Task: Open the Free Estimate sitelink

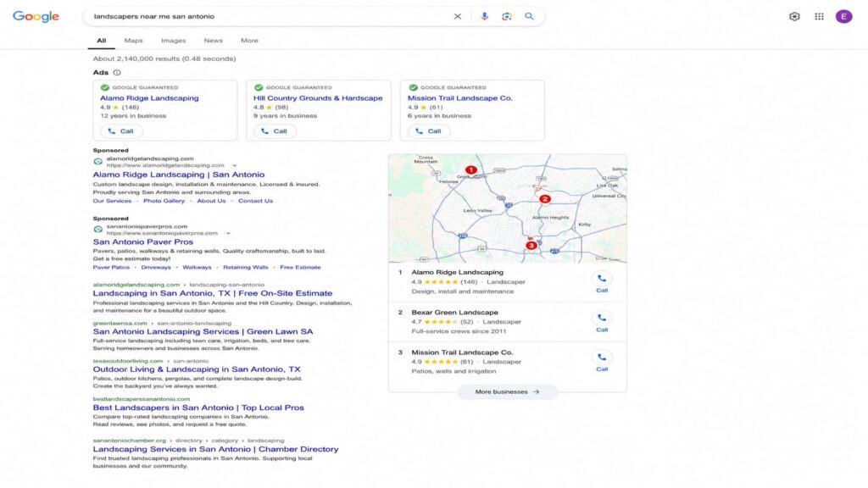Action: coord(300,267)
